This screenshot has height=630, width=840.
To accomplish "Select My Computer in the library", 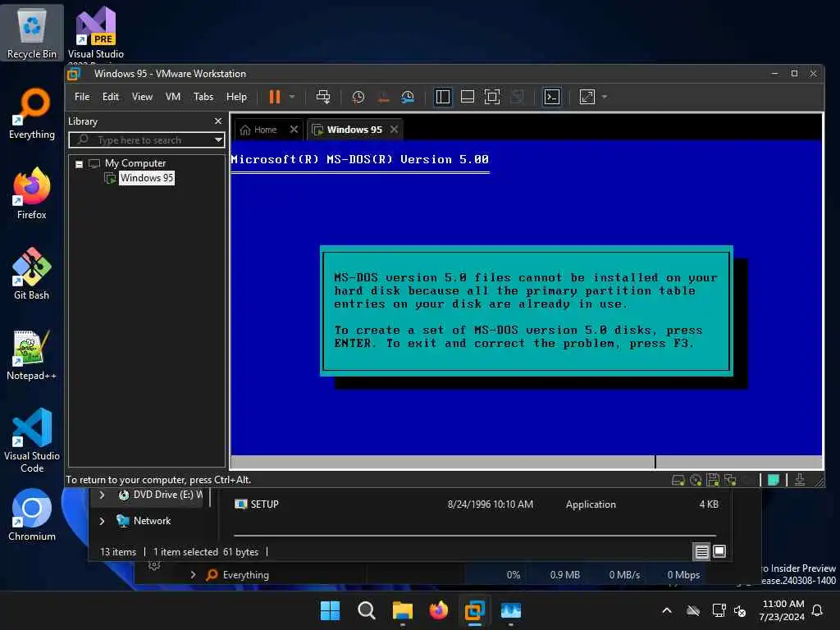I will coord(135,163).
